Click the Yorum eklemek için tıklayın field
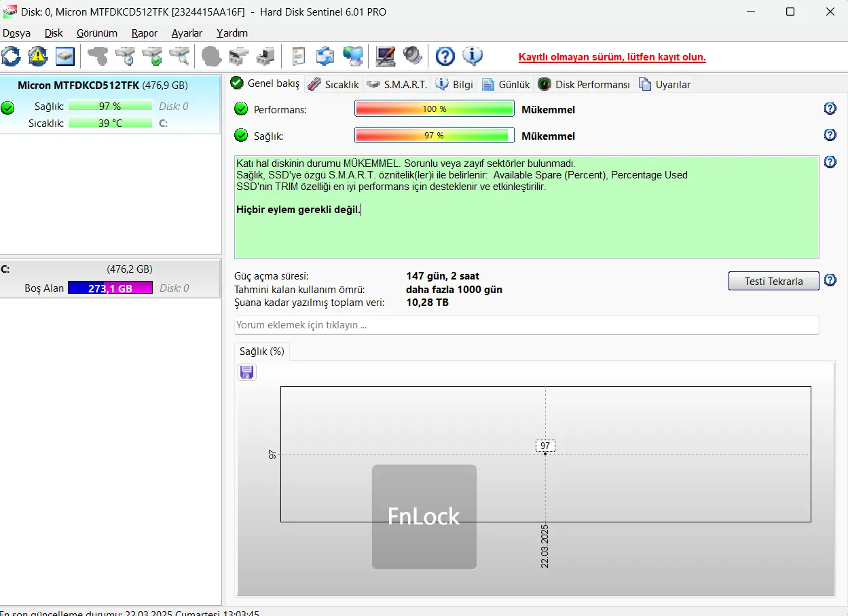 coord(527,325)
